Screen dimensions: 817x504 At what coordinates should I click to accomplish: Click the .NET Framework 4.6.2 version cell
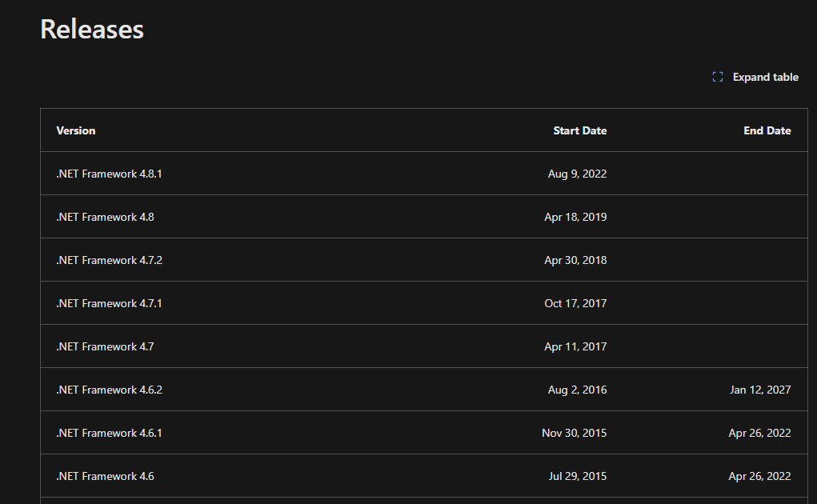[110, 390]
